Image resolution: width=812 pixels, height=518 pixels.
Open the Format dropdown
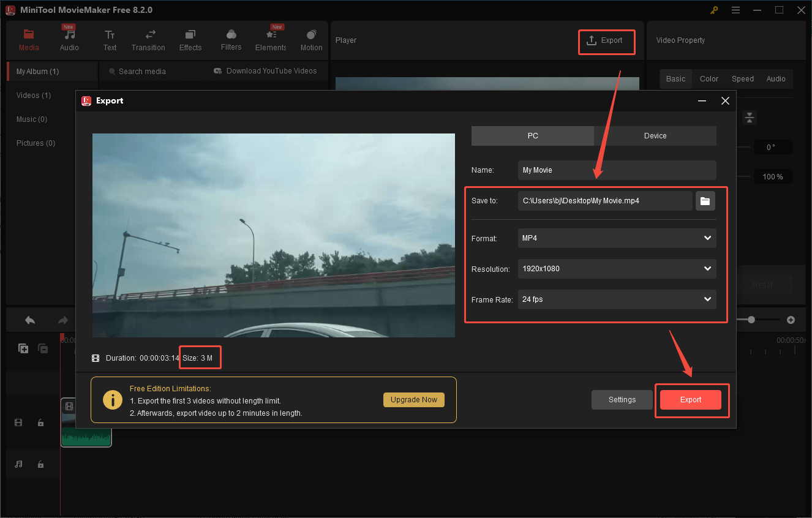(x=616, y=238)
